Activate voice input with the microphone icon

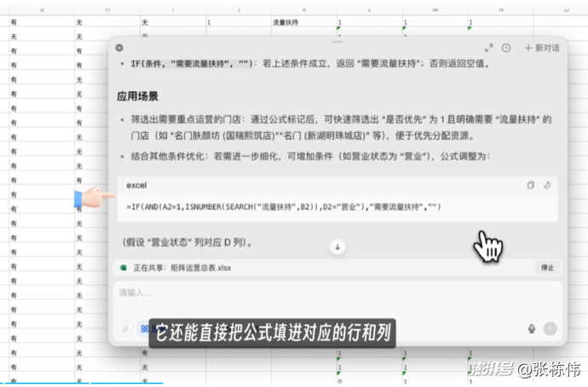pyautogui.click(x=532, y=329)
